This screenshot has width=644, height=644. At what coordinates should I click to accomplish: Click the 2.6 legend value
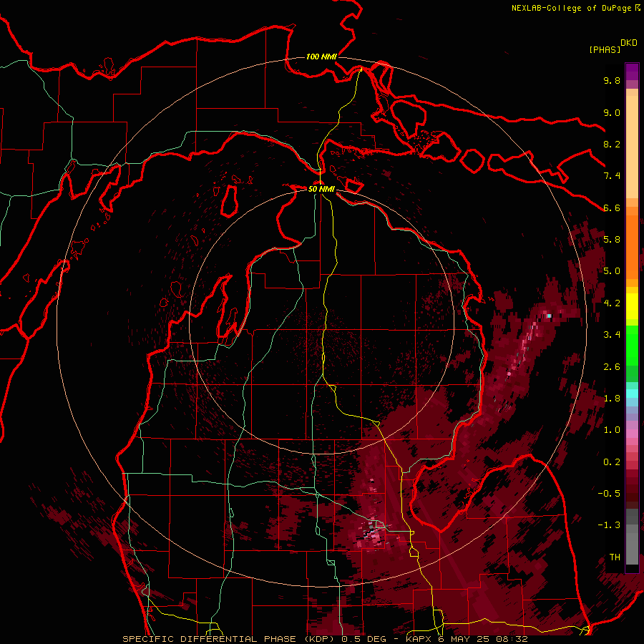tap(612, 367)
